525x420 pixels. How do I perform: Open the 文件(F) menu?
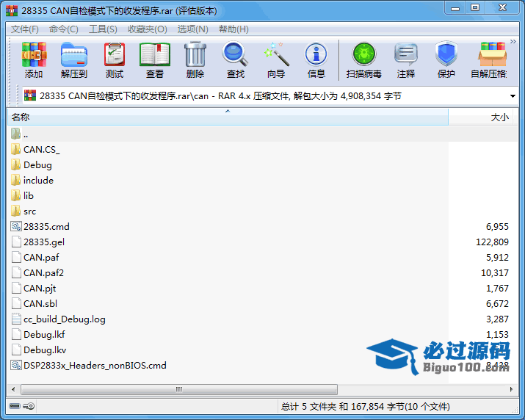(25, 29)
